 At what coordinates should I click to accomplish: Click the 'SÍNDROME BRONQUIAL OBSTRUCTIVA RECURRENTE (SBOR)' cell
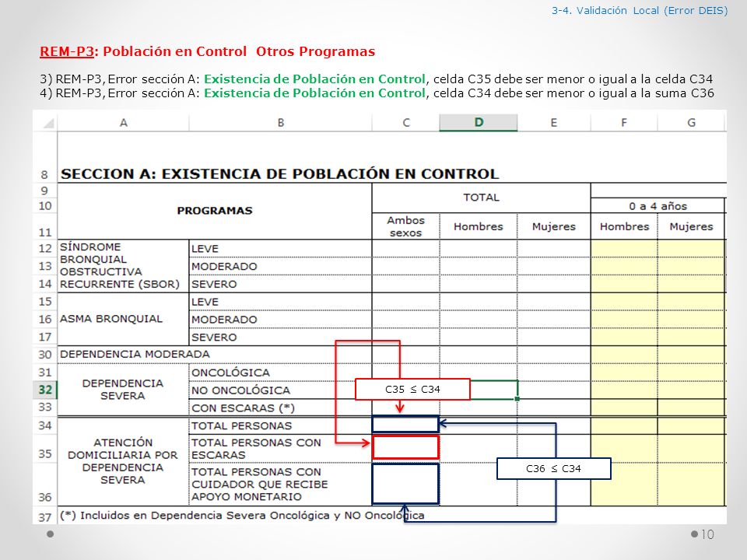123,266
